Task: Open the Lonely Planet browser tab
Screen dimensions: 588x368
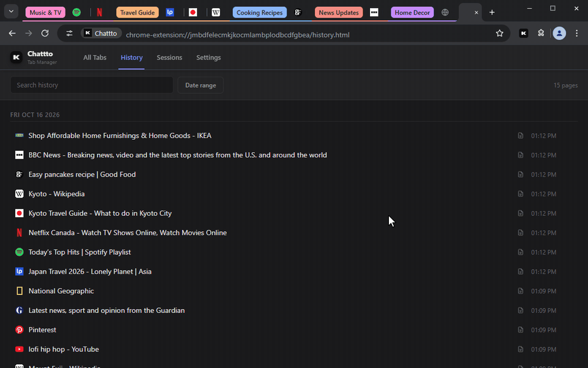Action: (x=170, y=12)
